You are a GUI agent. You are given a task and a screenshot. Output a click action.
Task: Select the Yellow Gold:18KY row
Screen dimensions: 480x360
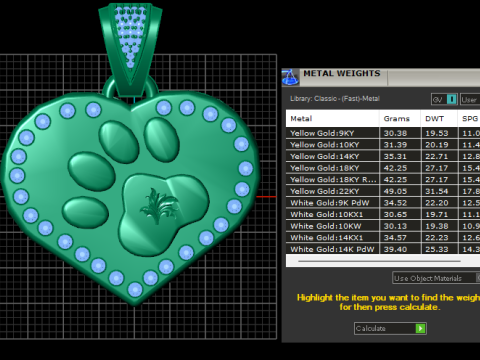click(383, 168)
